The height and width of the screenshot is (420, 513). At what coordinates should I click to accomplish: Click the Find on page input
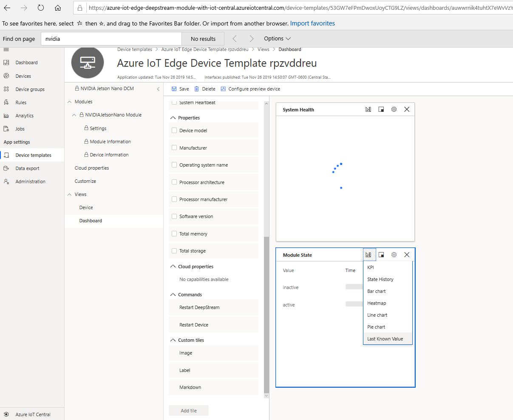(111, 39)
